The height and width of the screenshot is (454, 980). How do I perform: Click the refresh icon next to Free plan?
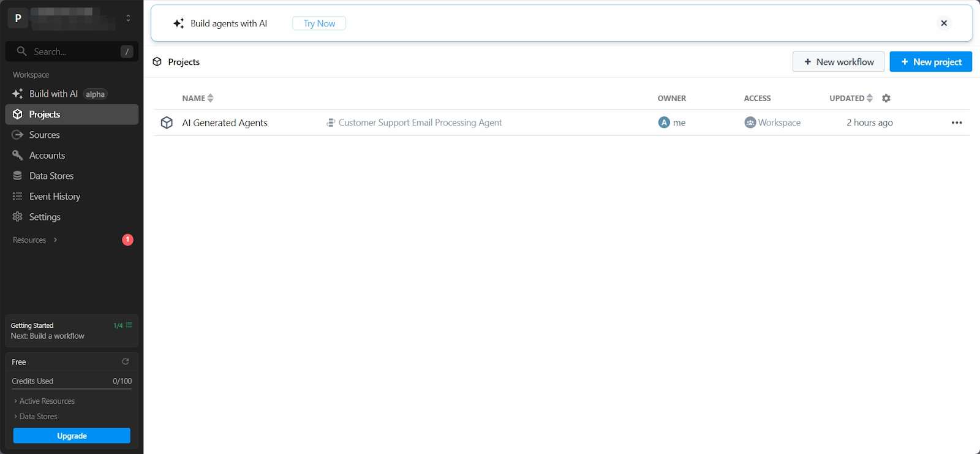coord(126,361)
